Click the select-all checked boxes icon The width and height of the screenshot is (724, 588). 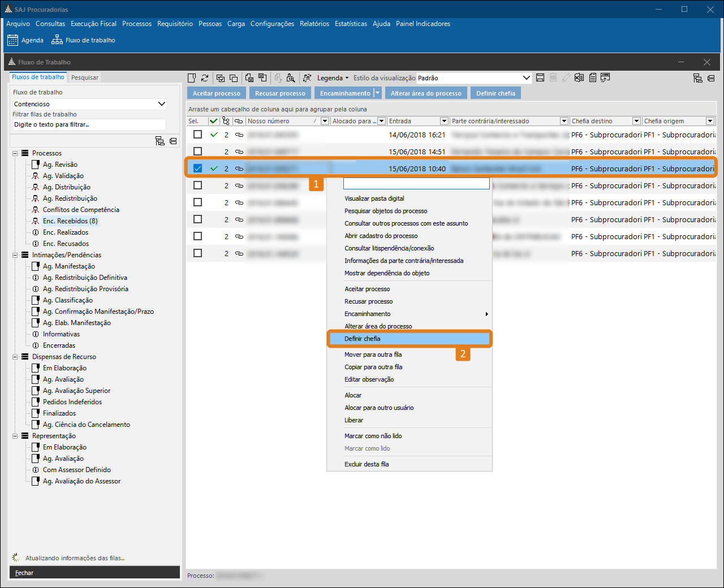tap(221, 78)
